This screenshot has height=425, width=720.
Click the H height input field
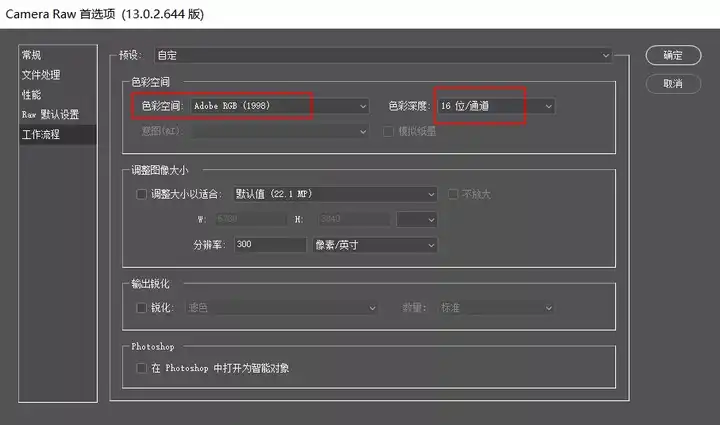354,219
